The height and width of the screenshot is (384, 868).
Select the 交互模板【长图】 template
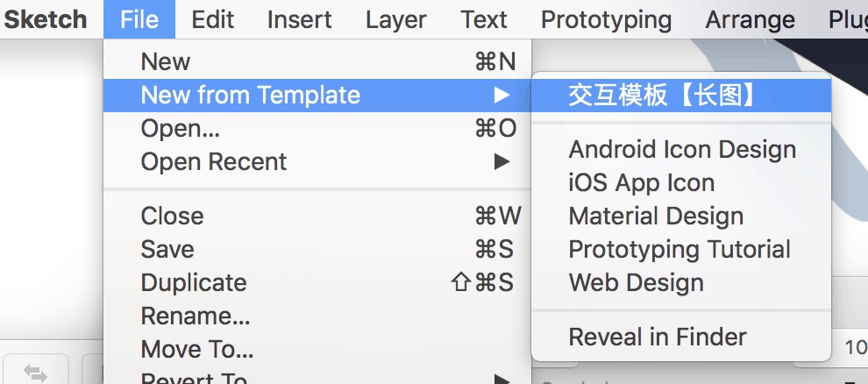662,96
